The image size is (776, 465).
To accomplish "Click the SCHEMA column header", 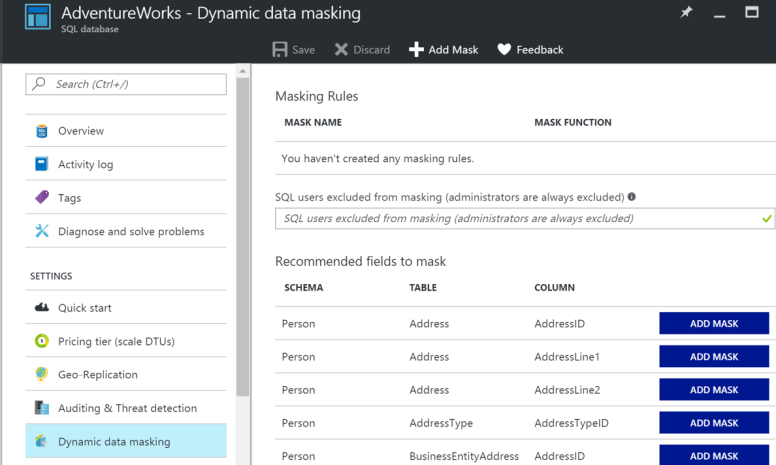I will [303, 287].
